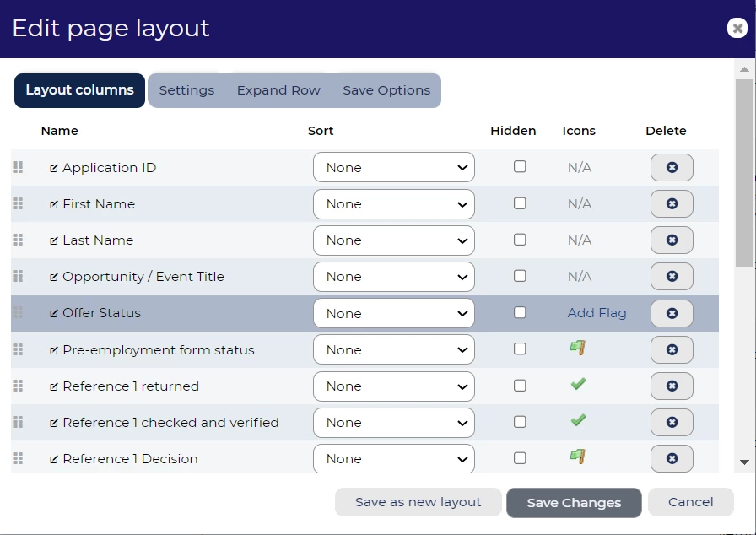Click the Add Flag link for Offer Status
Image resolution: width=756 pixels, height=535 pixels.
pos(597,313)
